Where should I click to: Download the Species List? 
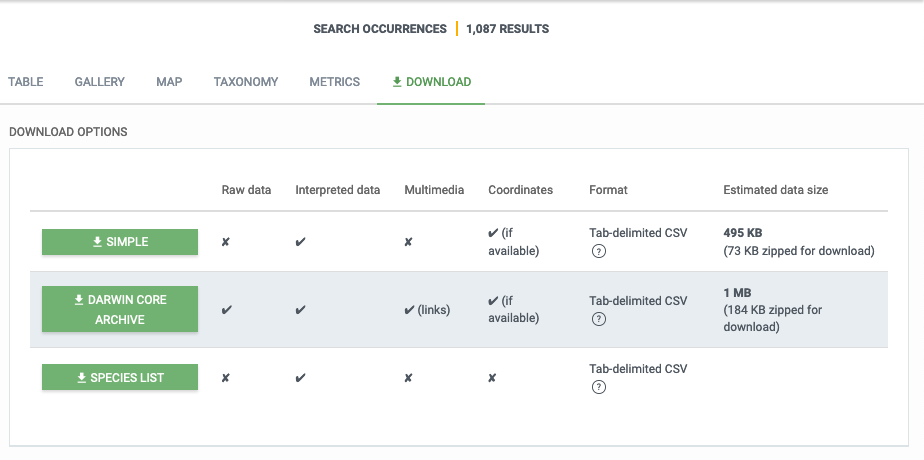coord(120,378)
